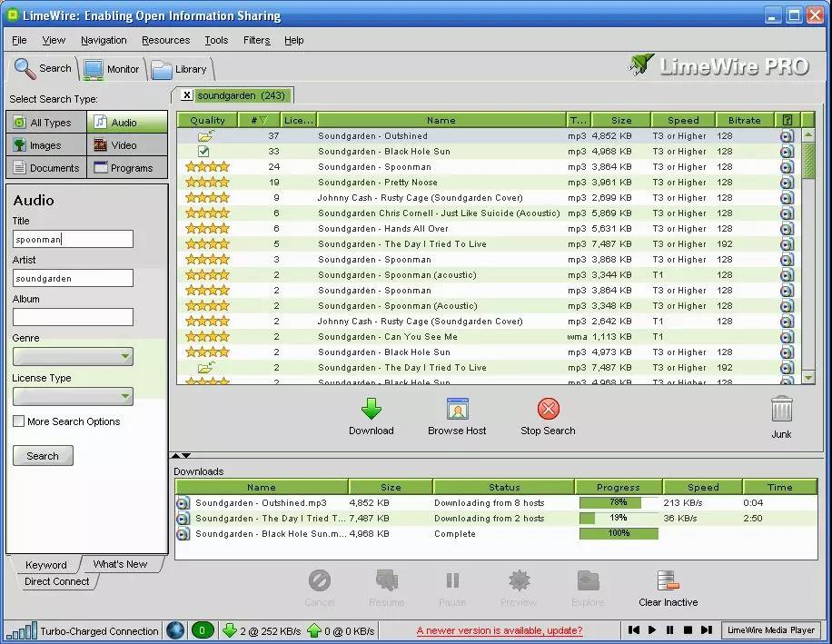Click the green Download arrow icon
This screenshot has width=832, height=644.
point(371,409)
